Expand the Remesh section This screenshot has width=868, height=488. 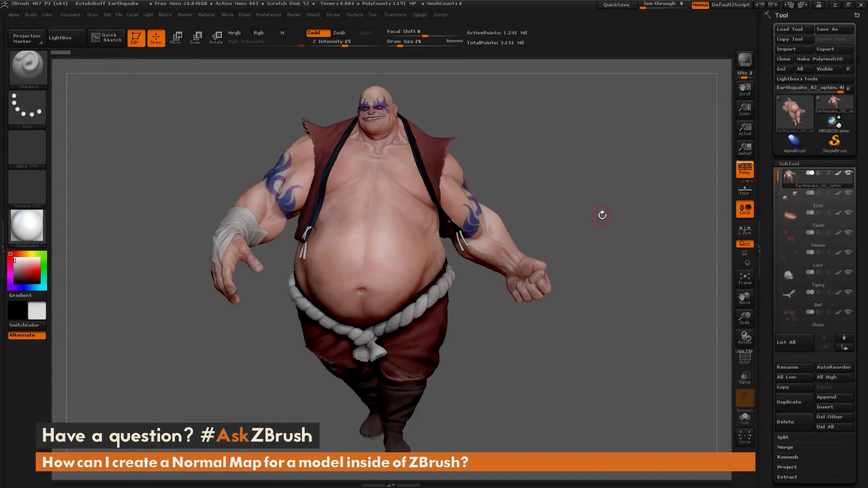point(787,457)
